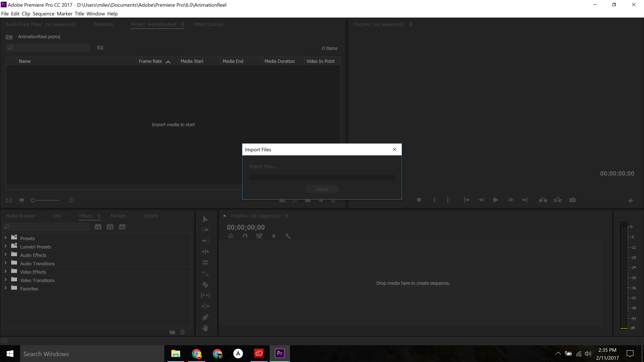Select the Pen tool in the tools panel

(x=205, y=317)
